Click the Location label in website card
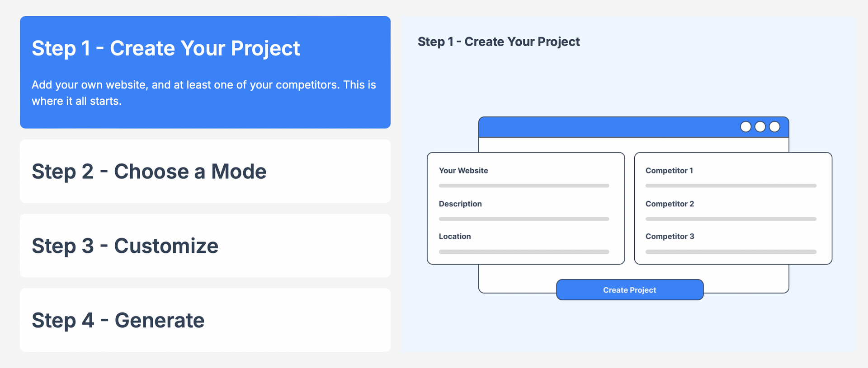Viewport: 868px width, 368px height. (455, 236)
